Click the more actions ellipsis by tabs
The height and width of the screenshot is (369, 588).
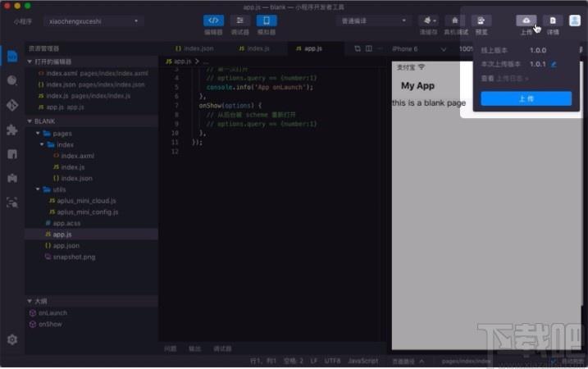[381, 48]
